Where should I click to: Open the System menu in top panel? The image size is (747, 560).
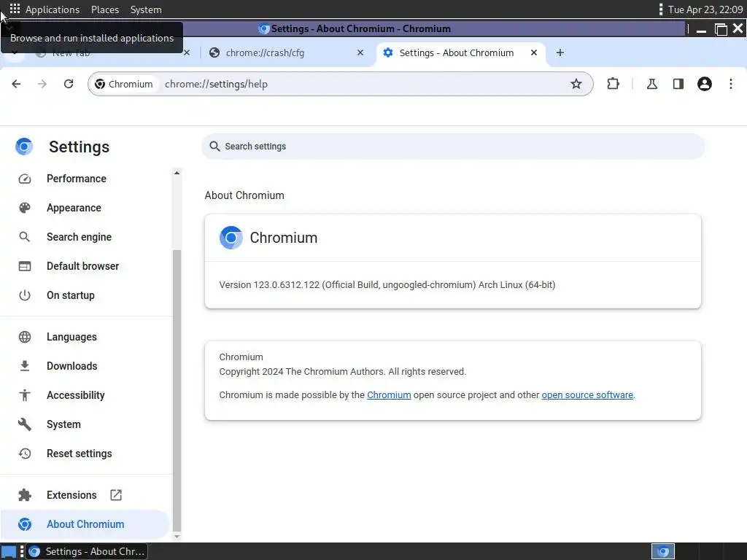coord(146,9)
